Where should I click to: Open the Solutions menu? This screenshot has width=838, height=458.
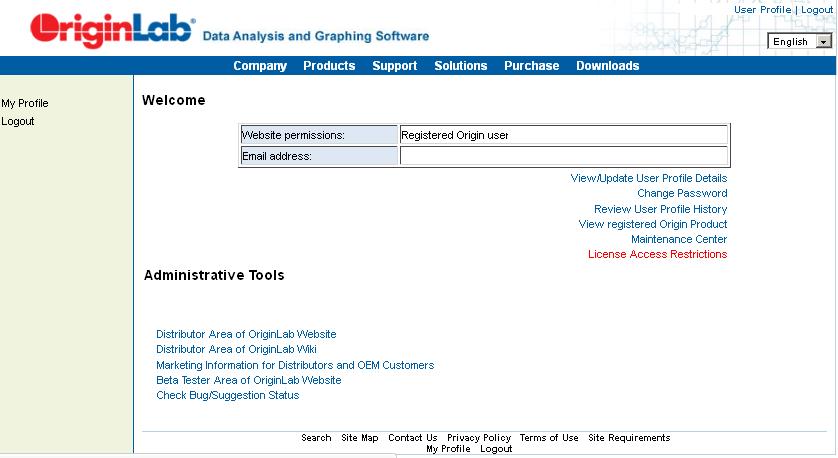click(x=461, y=66)
